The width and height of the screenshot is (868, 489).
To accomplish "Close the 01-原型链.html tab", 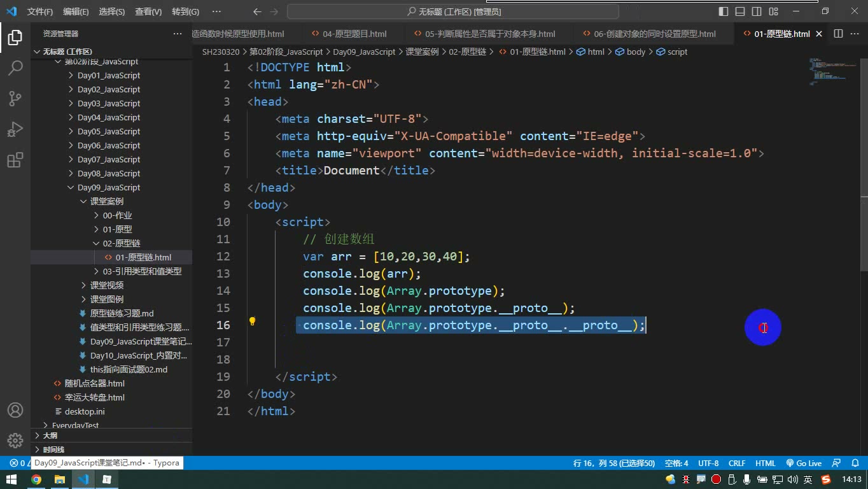I will coord(819,34).
